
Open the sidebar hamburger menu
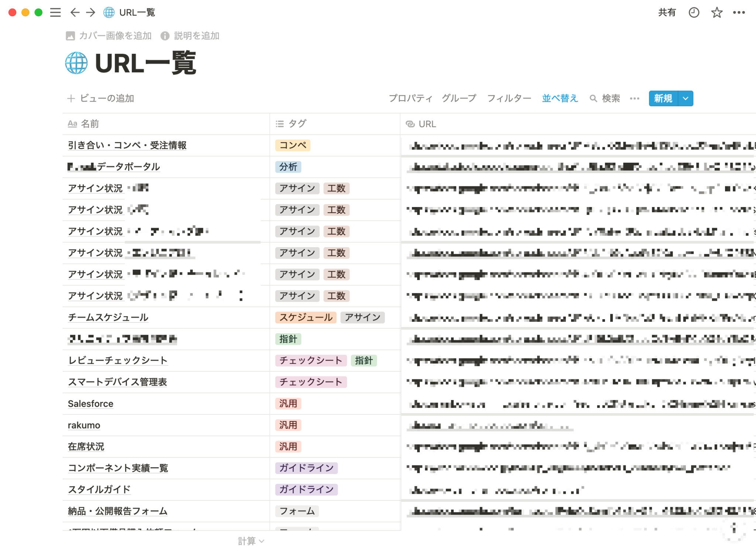[x=55, y=13]
